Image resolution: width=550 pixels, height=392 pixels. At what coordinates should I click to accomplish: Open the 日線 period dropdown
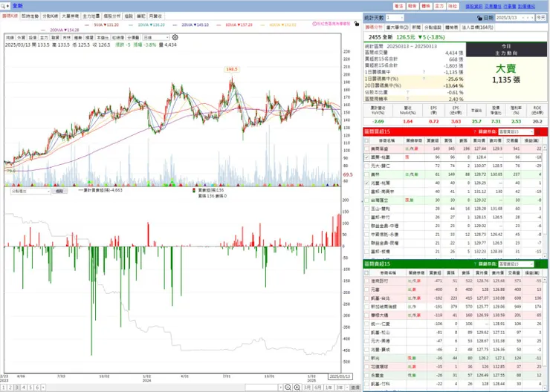point(156,37)
